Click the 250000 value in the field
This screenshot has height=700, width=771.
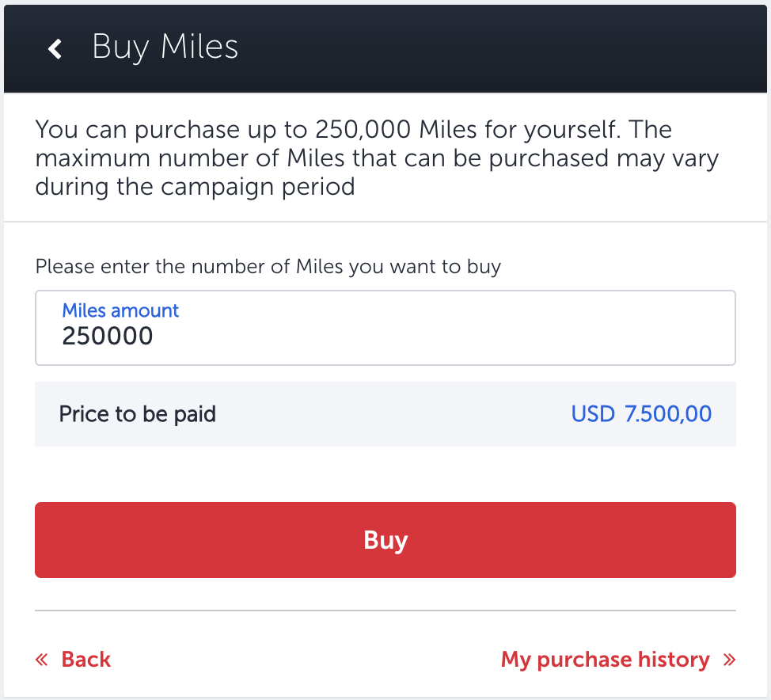point(108,337)
